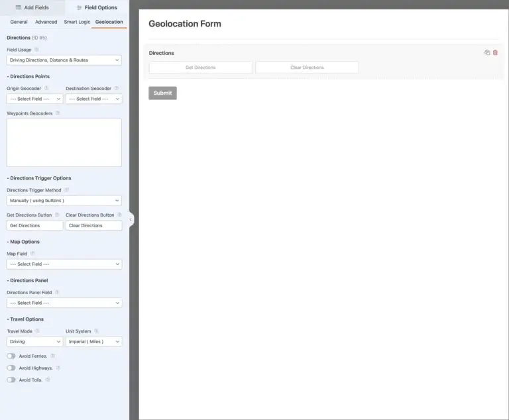Click the Get Directions preview button
The image size is (509, 420).
[201, 68]
